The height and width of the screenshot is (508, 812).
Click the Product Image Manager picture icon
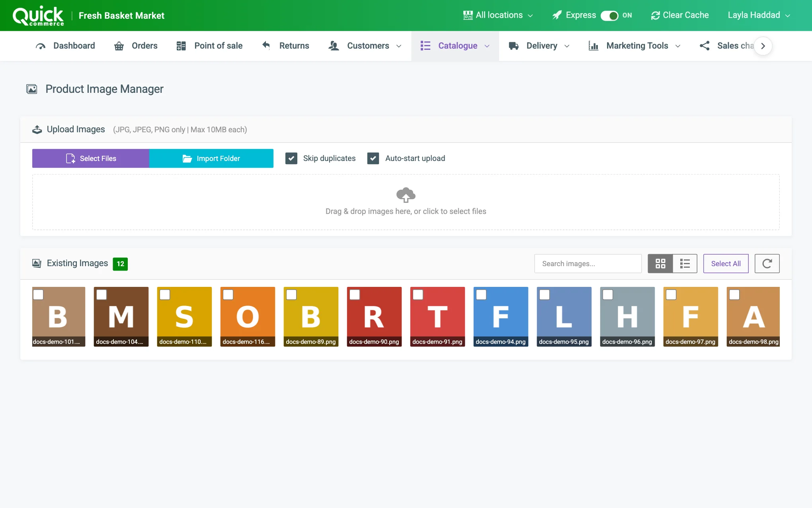coord(32,89)
